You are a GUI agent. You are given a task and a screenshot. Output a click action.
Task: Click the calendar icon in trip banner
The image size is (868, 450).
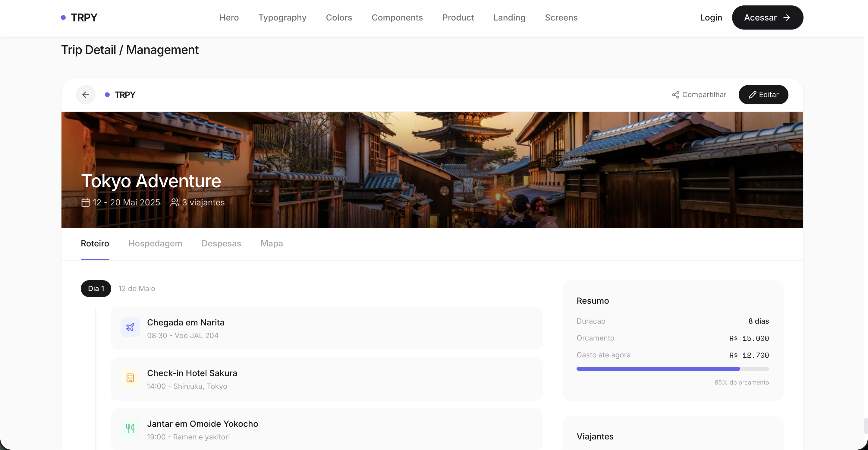click(86, 202)
